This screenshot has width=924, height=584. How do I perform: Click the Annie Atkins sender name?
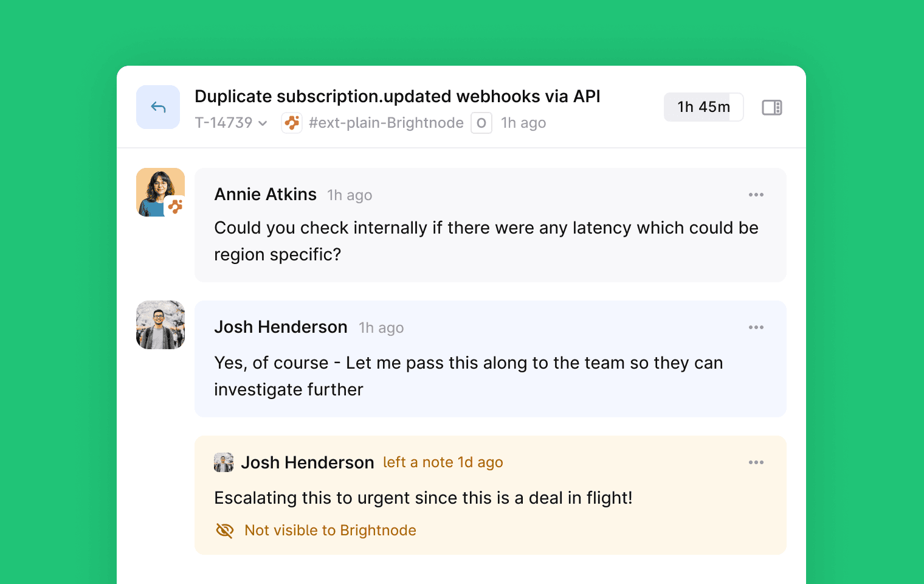[x=265, y=195]
